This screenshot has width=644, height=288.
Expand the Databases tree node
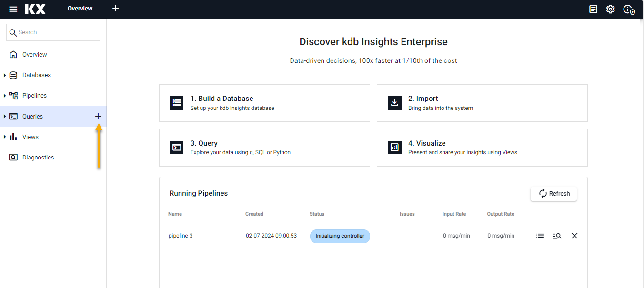click(x=5, y=75)
